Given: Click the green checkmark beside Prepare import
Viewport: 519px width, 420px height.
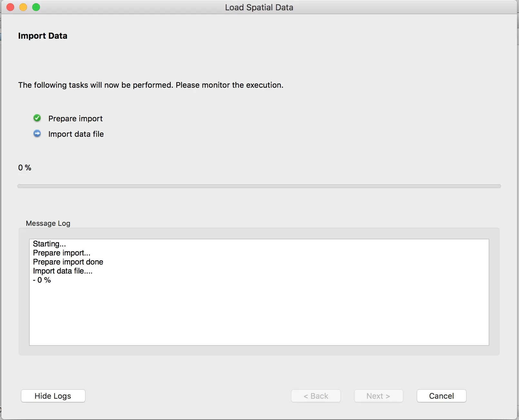Looking at the screenshot, I should (37, 118).
